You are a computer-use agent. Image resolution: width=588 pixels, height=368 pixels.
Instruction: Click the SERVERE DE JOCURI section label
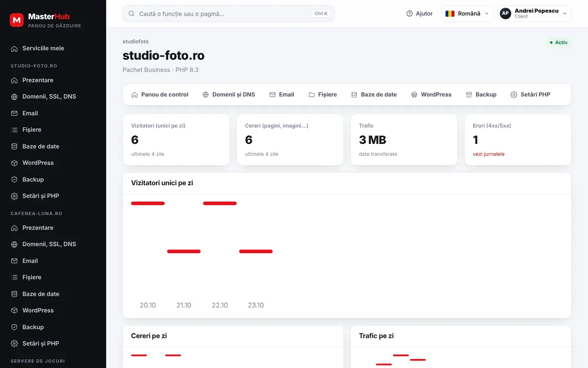[38, 361]
